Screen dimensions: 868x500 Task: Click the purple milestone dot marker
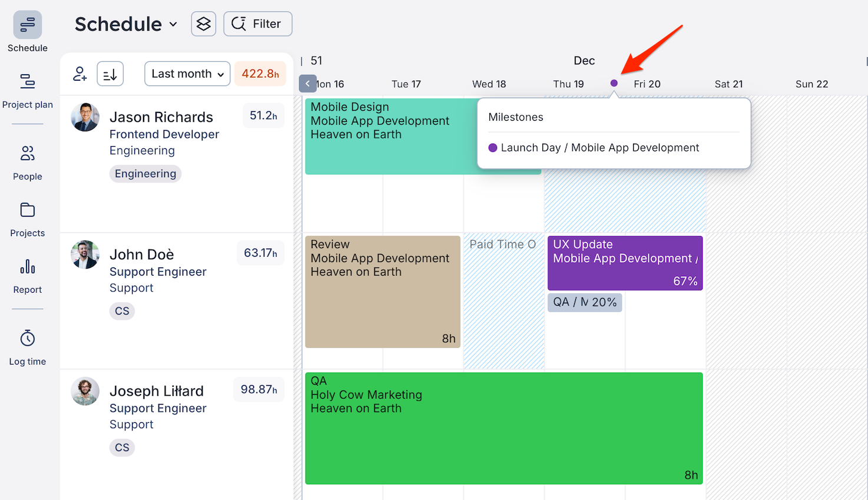(614, 84)
